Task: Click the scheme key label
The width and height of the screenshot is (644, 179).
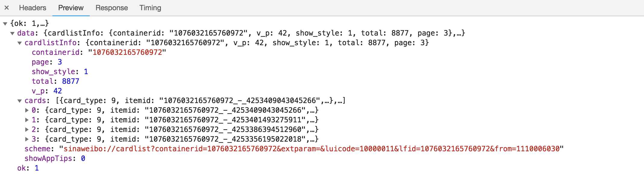Action: pos(37,149)
